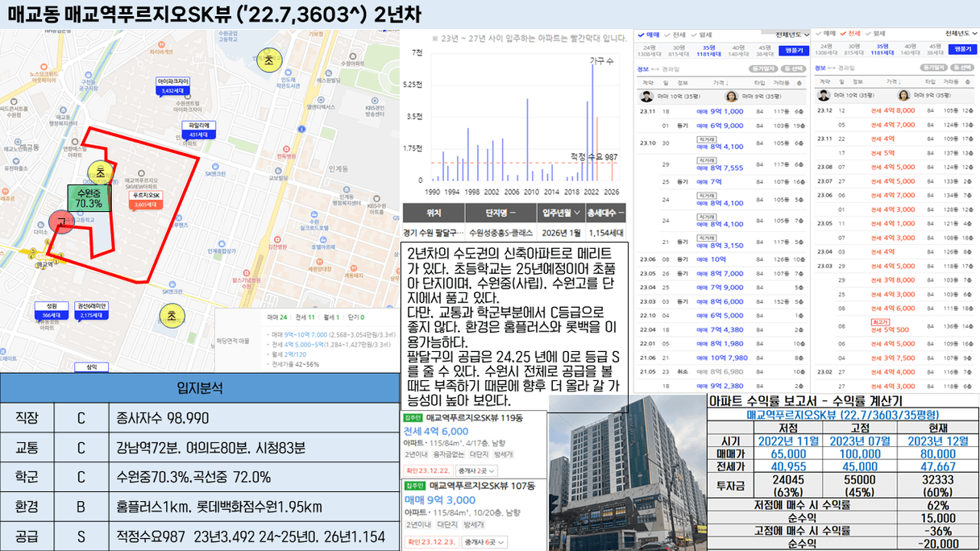Open 전체년도 dropdown in the red-price panel
The width and height of the screenshot is (980, 551).
(962, 34)
